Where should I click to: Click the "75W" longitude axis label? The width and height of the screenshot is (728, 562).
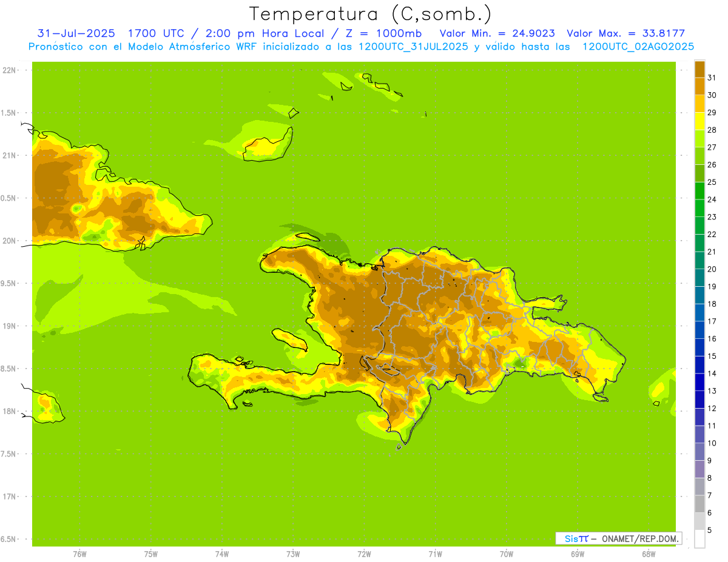click(151, 554)
